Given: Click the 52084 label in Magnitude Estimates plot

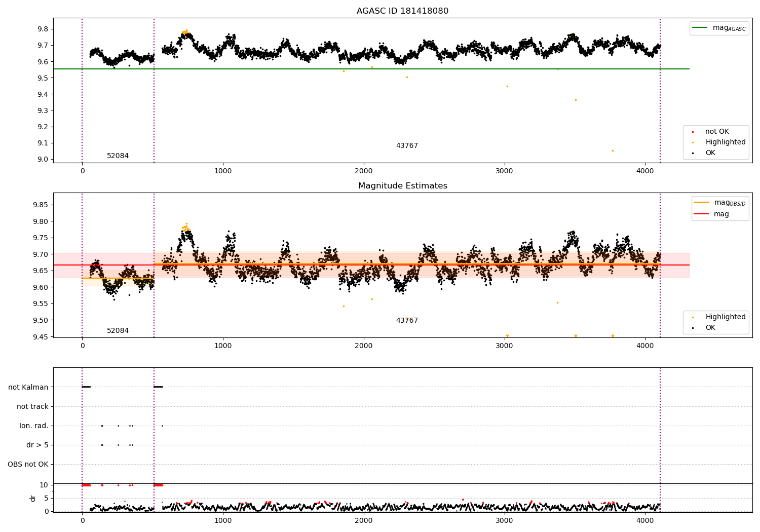Looking at the screenshot, I should (x=118, y=331).
